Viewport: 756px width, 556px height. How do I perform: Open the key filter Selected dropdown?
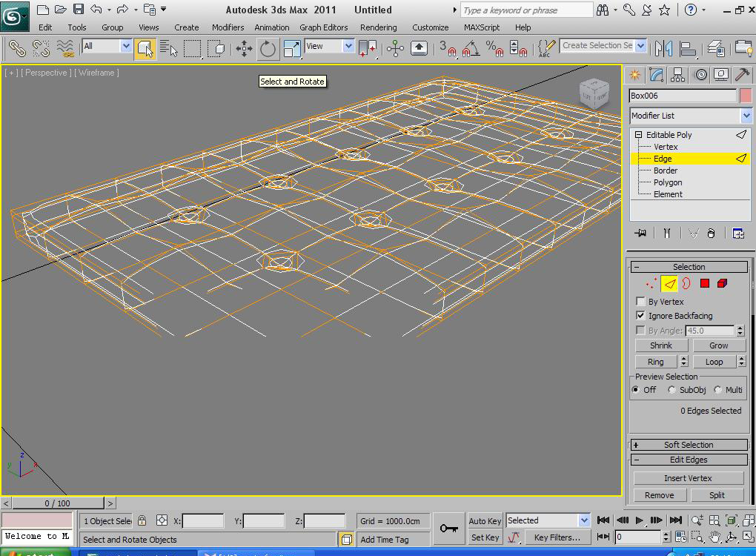point(584,520)
